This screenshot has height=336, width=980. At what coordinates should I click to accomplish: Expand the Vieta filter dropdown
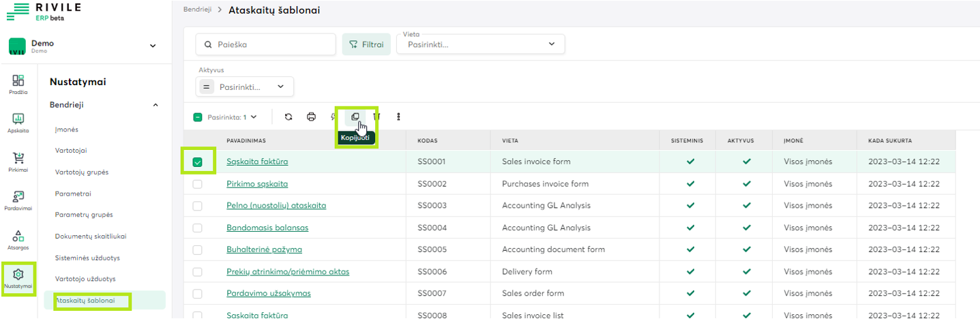pyautogui.click(x=481, y=44)
